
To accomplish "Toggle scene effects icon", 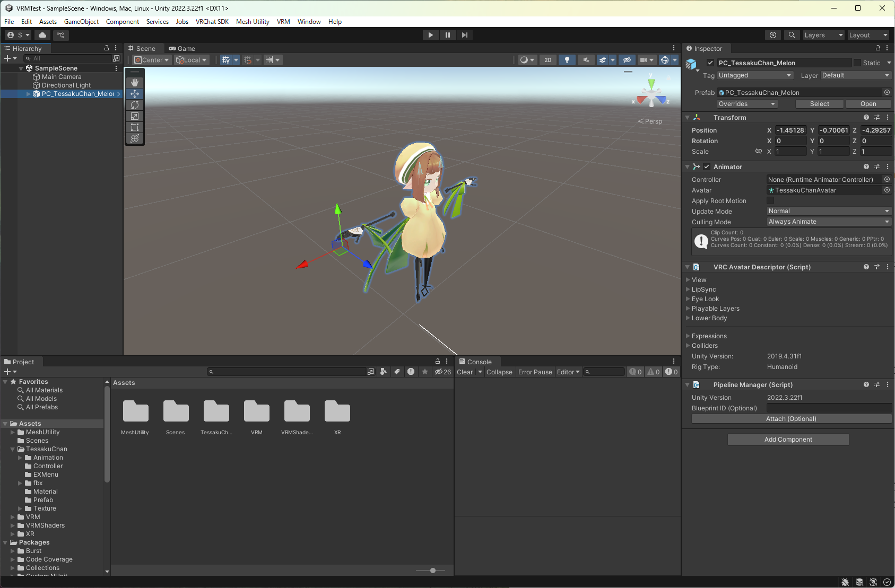I will [x=603, y=60].
